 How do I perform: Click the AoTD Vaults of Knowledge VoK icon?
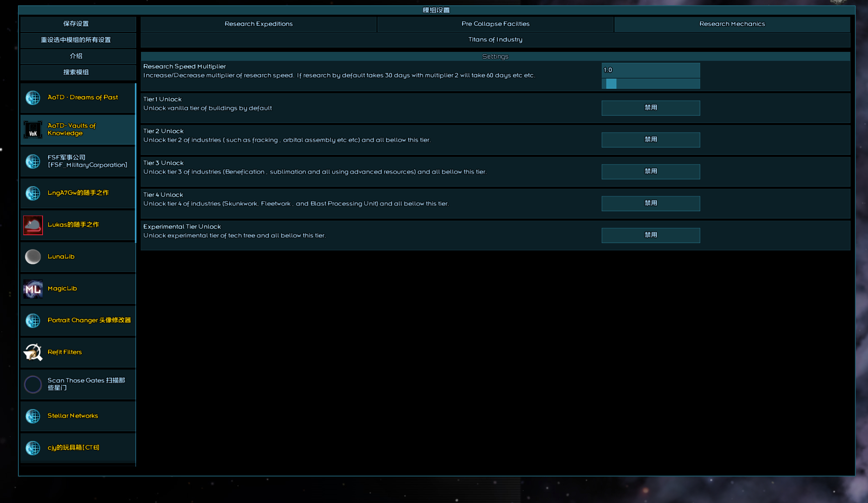tap(33, 129)
